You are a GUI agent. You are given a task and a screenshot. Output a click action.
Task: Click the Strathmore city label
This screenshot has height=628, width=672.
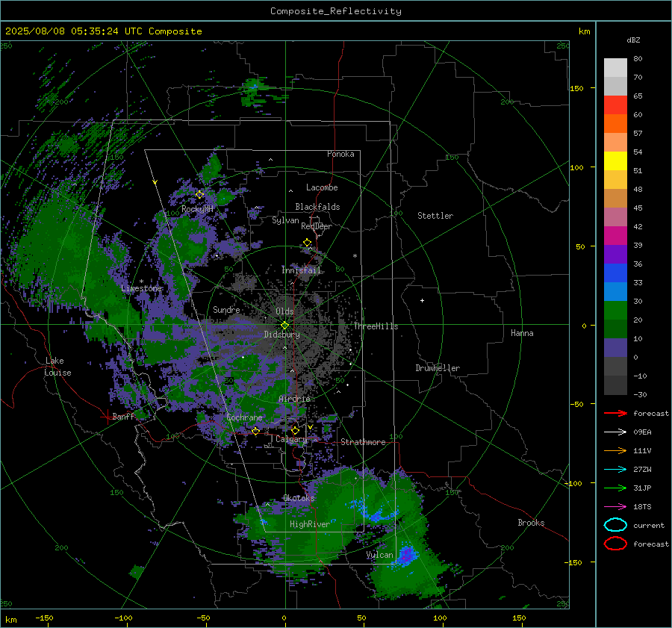pos(363,442)
